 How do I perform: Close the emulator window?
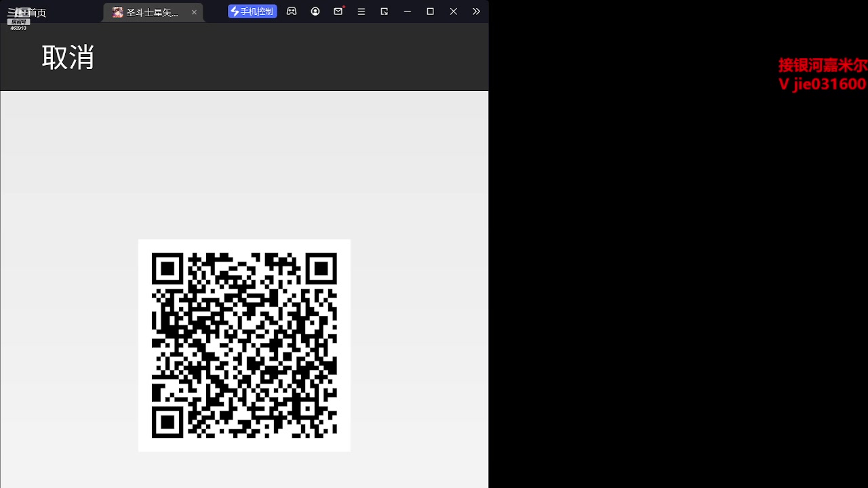pyautogui.click(x=454, y=12)
